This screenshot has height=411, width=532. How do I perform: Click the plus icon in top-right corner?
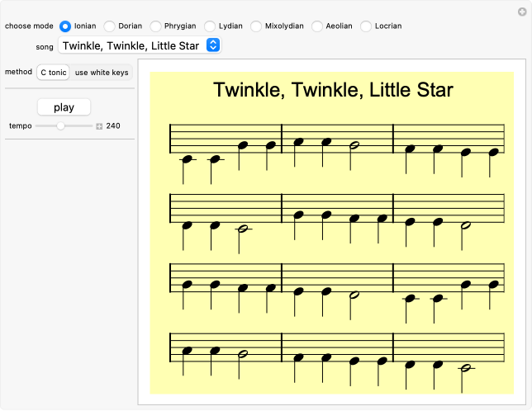click(521, 12)
